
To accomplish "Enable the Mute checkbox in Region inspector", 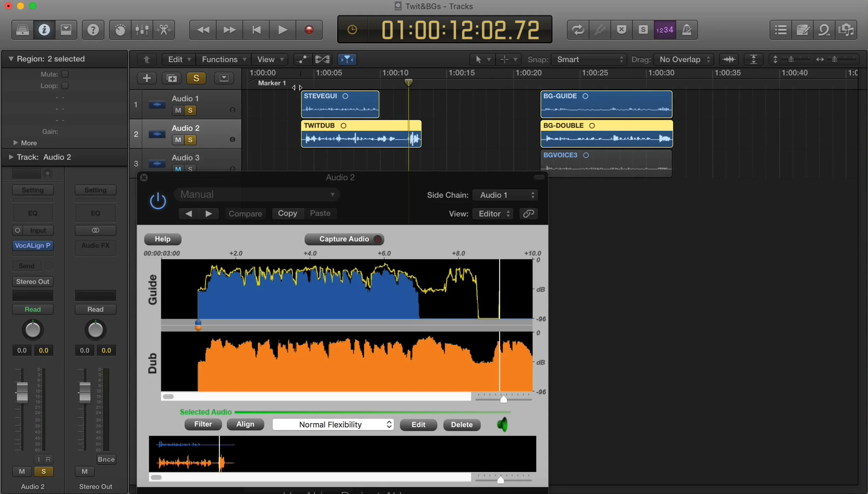I will [x=65, y=74].
